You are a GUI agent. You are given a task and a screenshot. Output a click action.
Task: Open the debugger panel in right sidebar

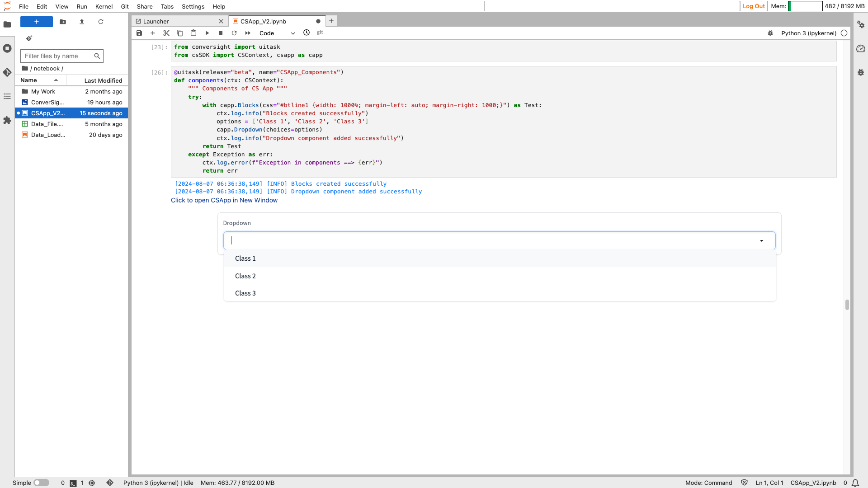[x=861, y=72]
